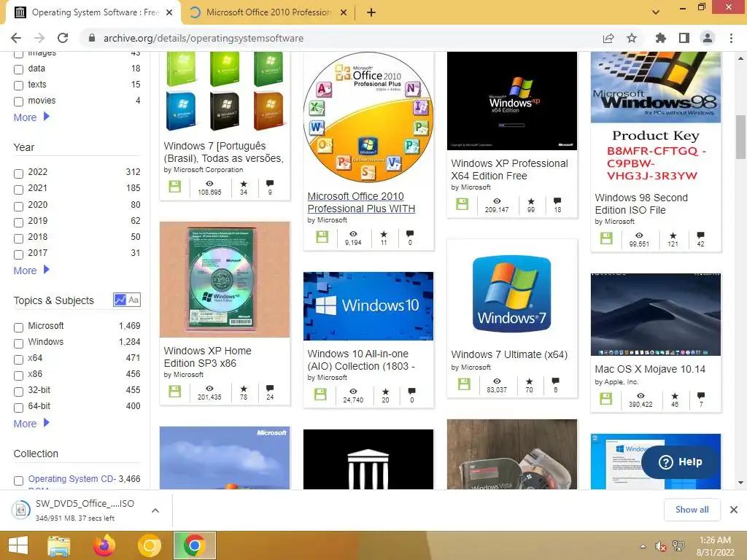Launch Firefox from the taskbar
747x560 pixels.
click(104, 545)
